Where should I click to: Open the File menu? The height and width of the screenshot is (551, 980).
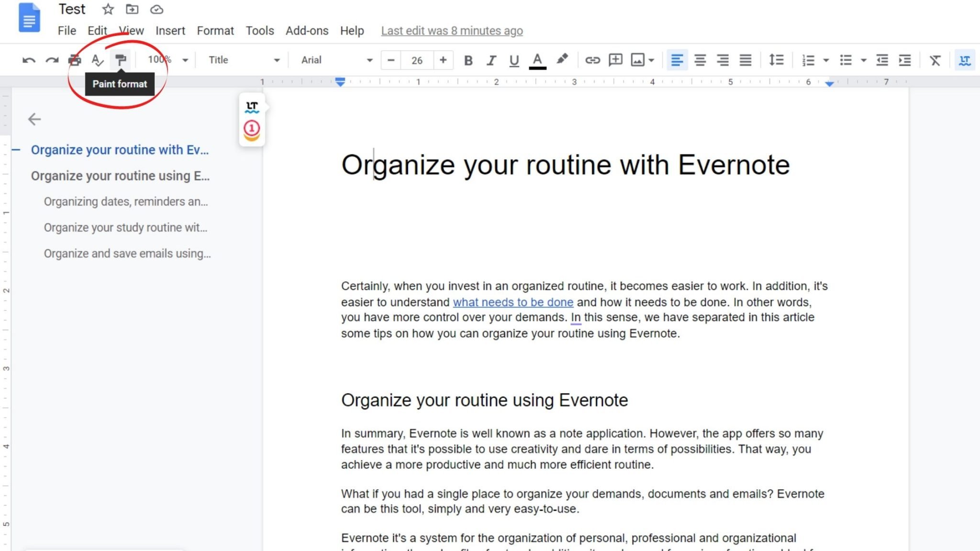coord(67,31)
